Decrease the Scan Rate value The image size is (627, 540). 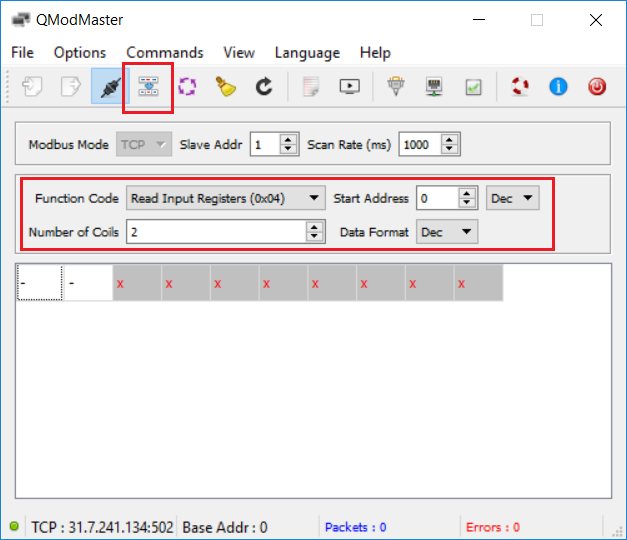(449, 149)
